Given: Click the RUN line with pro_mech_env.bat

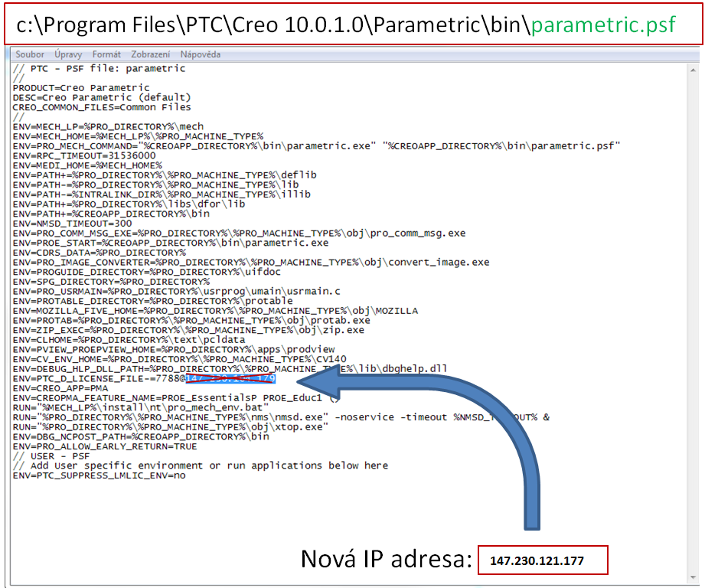Looking at the screenshot, I should [x=141, y=408].
